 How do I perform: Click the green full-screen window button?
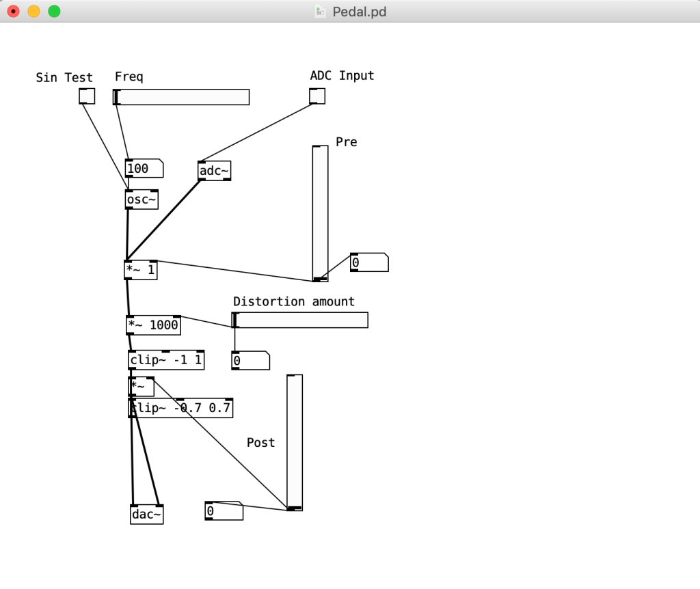pyautogui.click(x=54, y=12)
